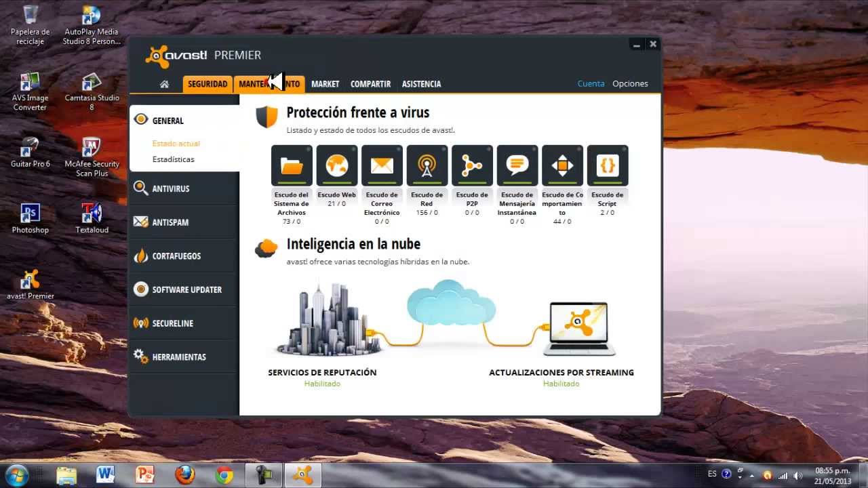Click the volume speaker tray icon
This screenshot has height=488, width=868.
tap(798, 475)
